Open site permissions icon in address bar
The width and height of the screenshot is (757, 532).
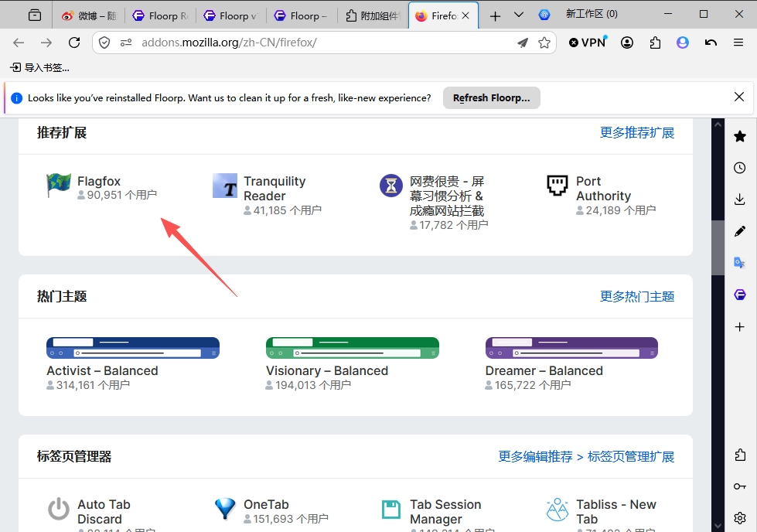(126, 43)
